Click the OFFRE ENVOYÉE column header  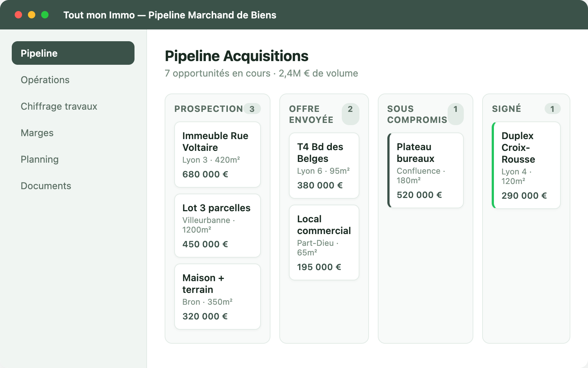[311, 114]
